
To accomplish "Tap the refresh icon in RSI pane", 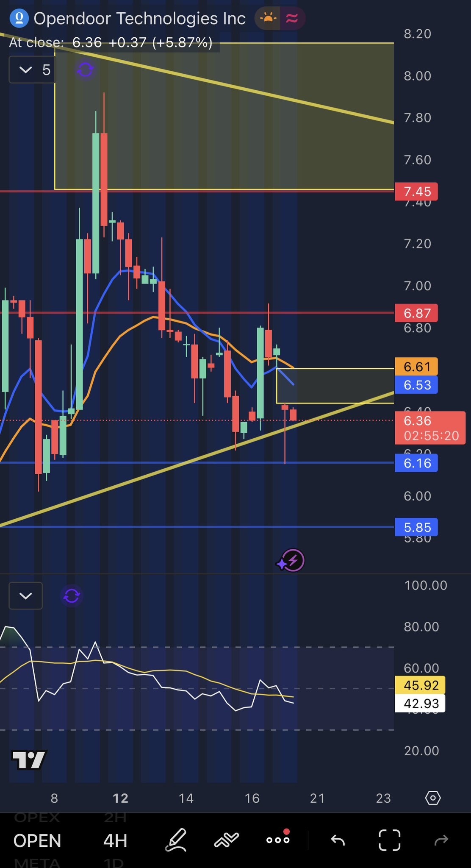I will point(72,596).
